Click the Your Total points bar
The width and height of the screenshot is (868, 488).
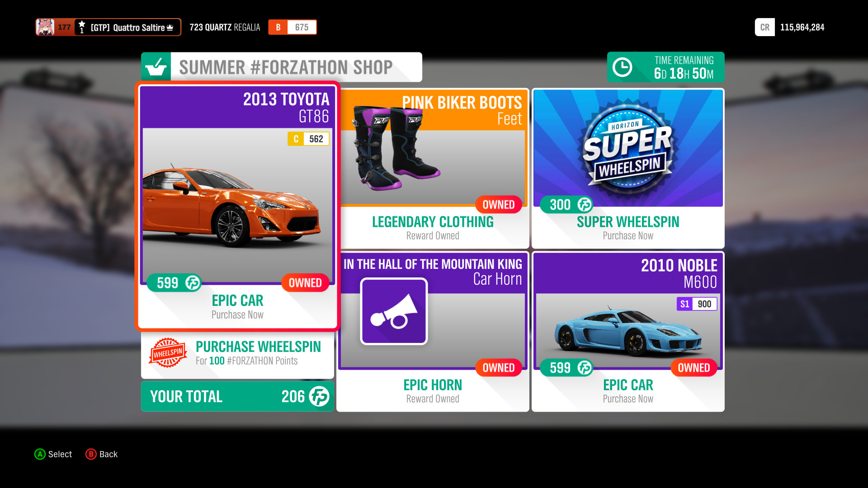click(x=237, y=396)
